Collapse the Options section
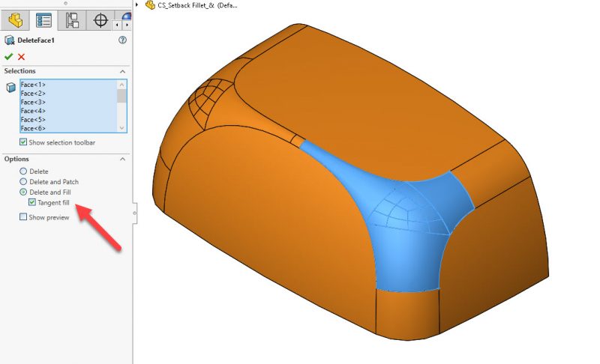Viewport: 600px width, 364px height. pos(122,159)
